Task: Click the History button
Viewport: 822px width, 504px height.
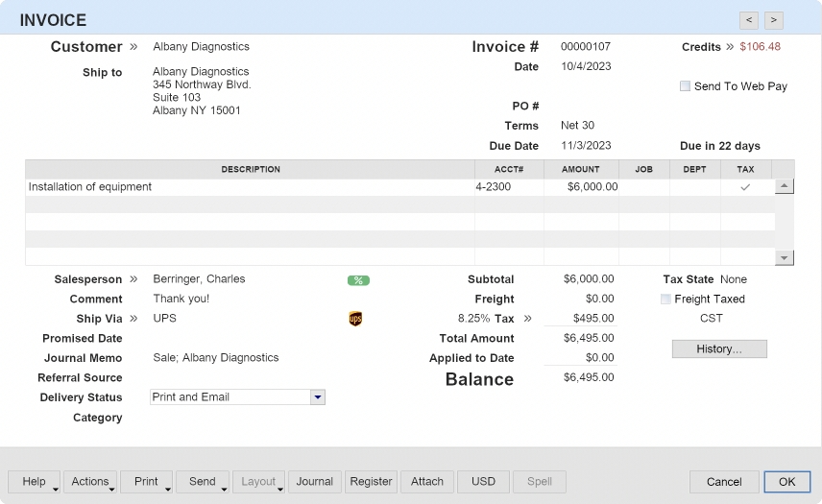Action: coord(719,349)
